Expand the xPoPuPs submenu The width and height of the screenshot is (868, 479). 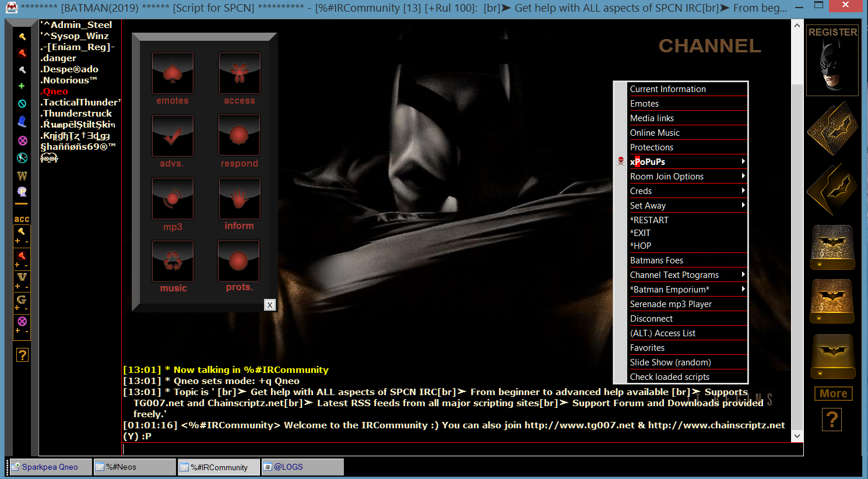pos(688,161)
